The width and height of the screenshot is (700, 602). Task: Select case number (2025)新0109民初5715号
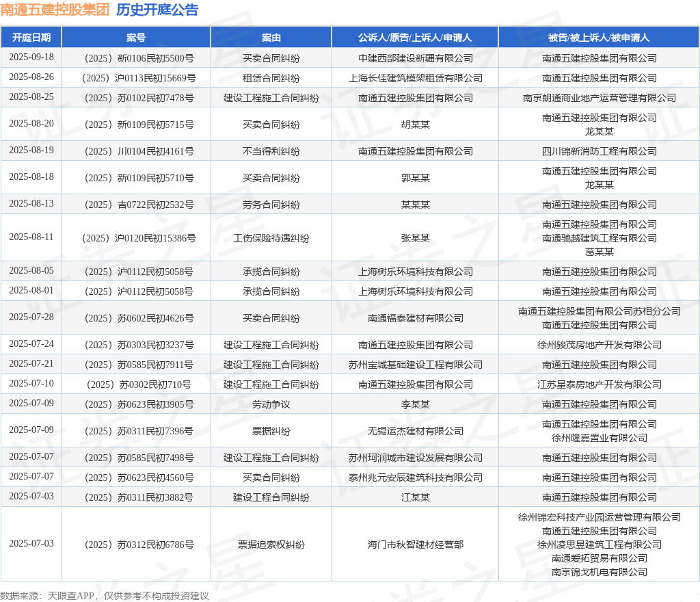(x=139, y=125)
